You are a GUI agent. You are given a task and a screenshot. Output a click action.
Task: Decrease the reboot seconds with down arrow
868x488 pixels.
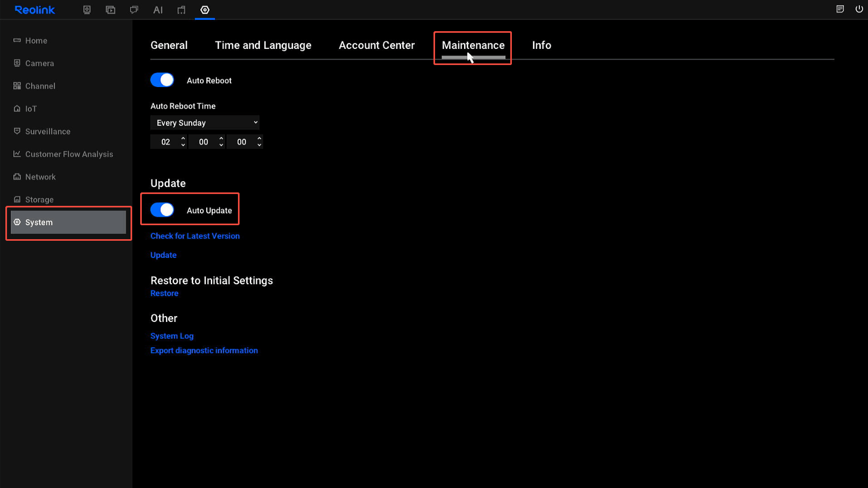click(259, 145)
